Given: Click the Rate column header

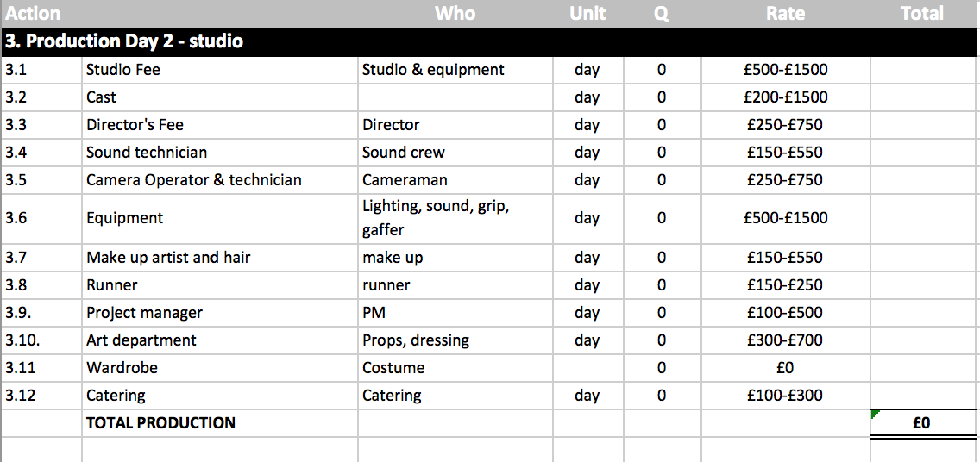Looking at the screenshot, I should 786,13.
